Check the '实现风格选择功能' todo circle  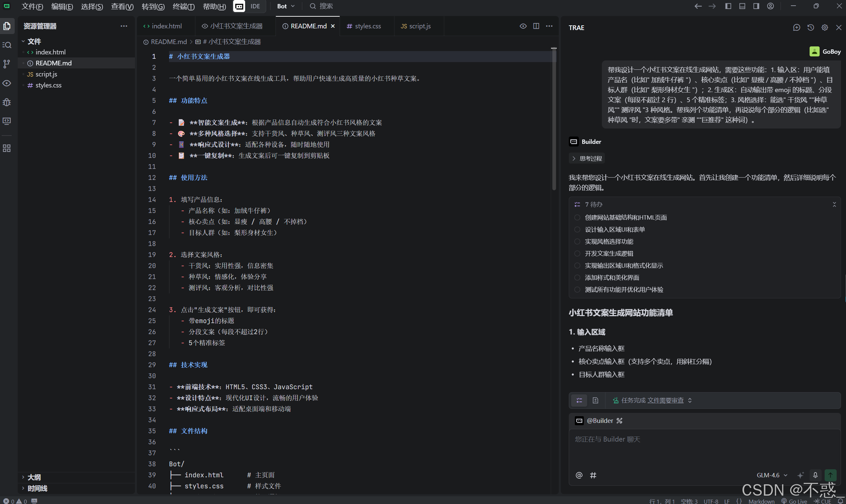click(577, 241)
